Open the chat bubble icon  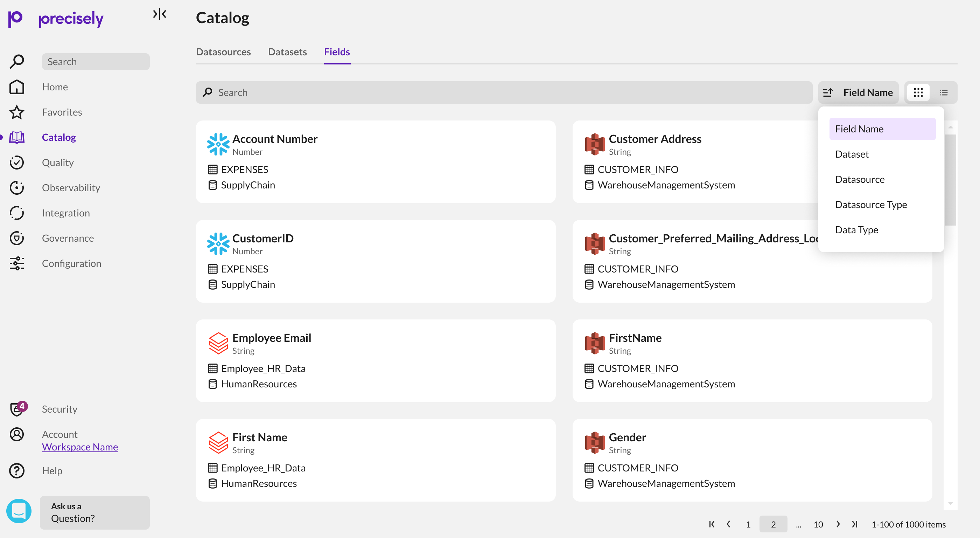point(19,511)
